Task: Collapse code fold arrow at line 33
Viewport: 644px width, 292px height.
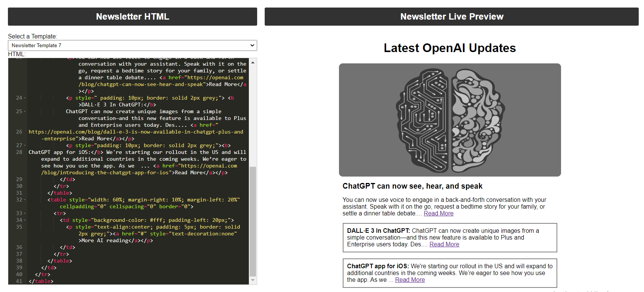Action: 25,214
